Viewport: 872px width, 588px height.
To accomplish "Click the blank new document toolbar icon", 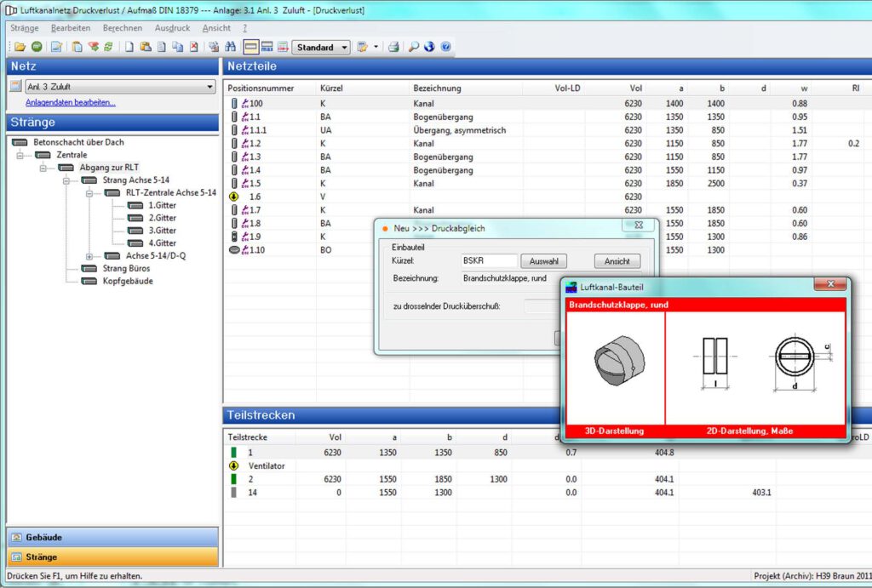I will click(129, 48).
